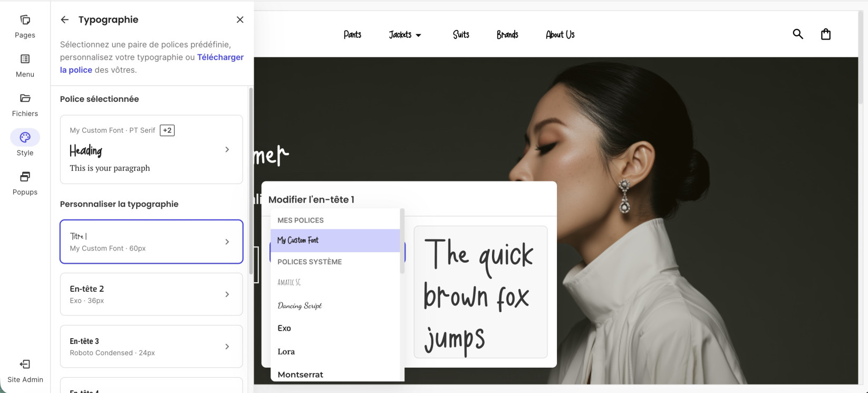
Task: Open the Suits menu item
Action: [461, 35]
